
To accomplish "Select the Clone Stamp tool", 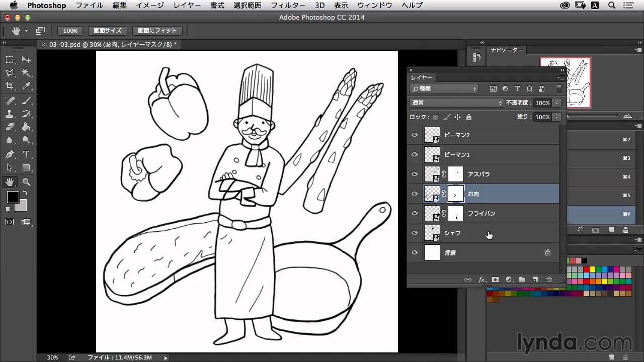I will click(x=10, y=114).
